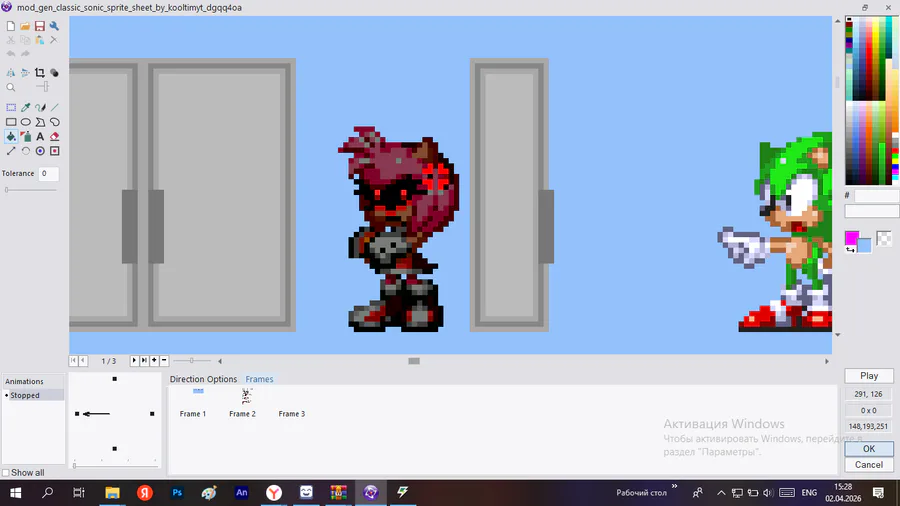Select the magenta foreground color swatch
900x506 pixels.
[852, 238]
